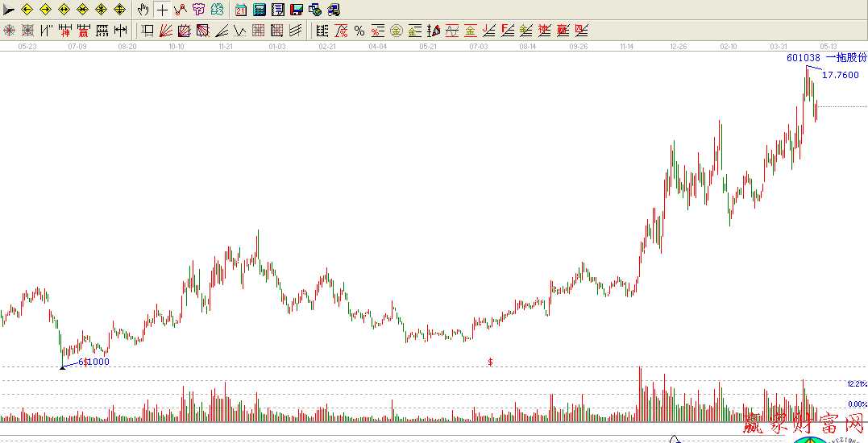Click the 17.7600 high price label
The width and height of the screenshot is (868, 443).
[x=841, y=75]
